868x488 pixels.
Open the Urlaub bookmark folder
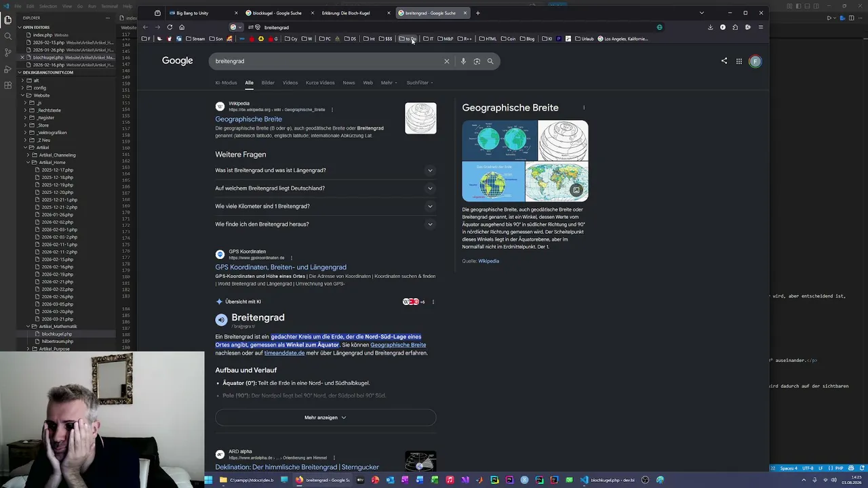584,39
